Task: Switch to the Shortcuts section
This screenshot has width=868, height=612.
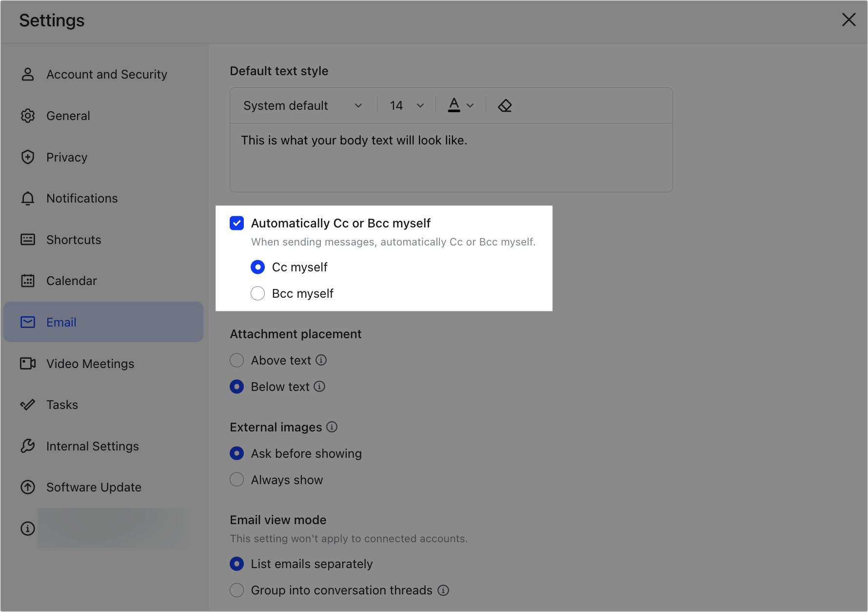Action: tap(73, 239)
